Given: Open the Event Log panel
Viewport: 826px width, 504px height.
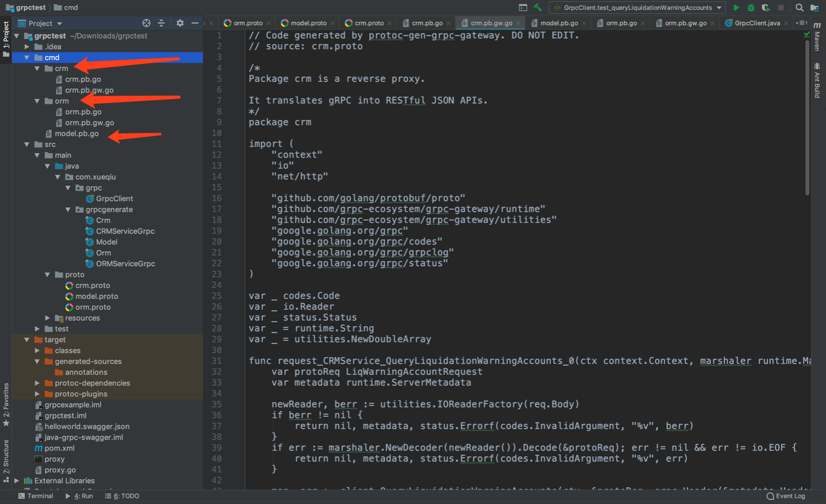Looking at the screenshot, I should click(786, 496).
